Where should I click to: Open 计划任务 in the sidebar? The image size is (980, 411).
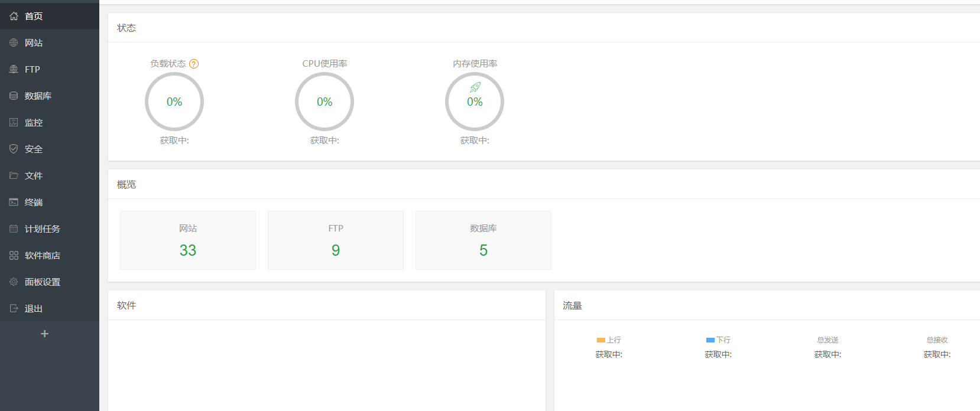click(x=50, y=229)
